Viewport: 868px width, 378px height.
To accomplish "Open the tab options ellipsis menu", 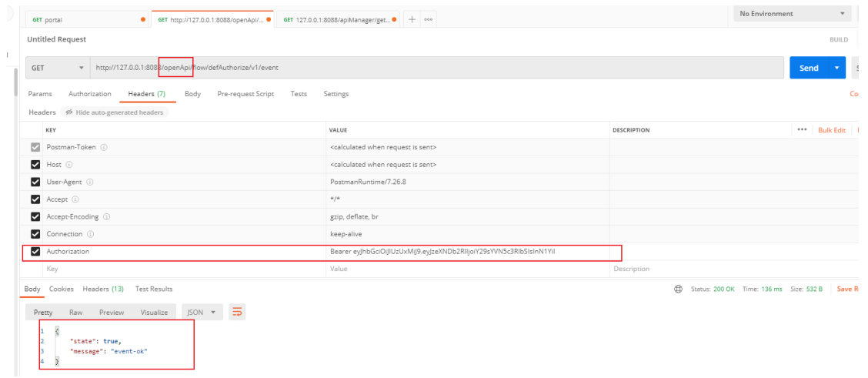I will point(428,19).
